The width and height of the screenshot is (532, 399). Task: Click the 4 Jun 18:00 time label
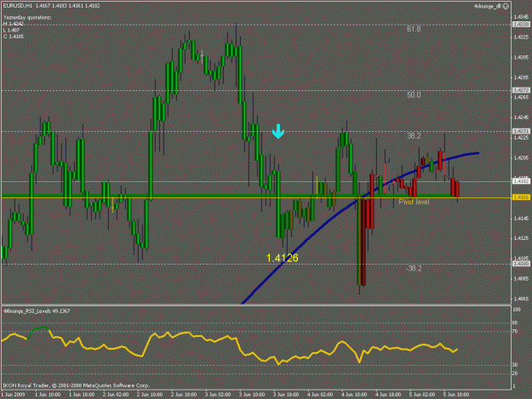(388, 395)
